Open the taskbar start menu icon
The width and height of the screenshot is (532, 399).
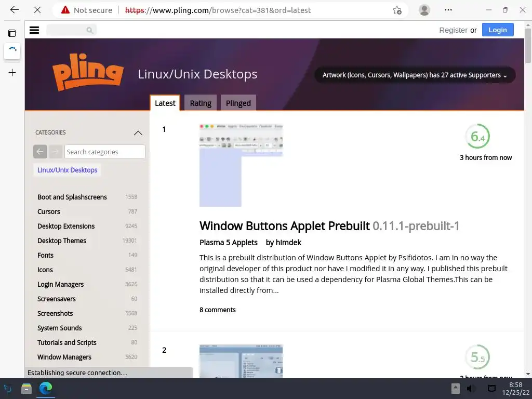(x=8, y=389)
